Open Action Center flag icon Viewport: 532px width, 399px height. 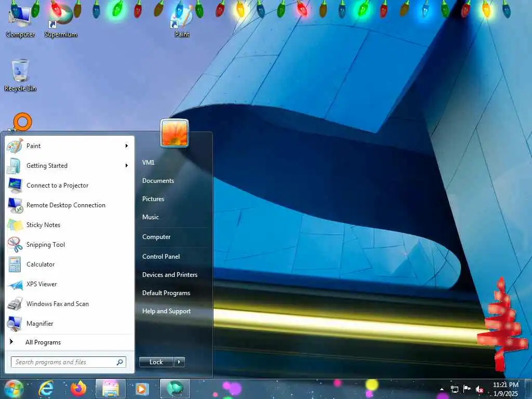pos(467,389)
